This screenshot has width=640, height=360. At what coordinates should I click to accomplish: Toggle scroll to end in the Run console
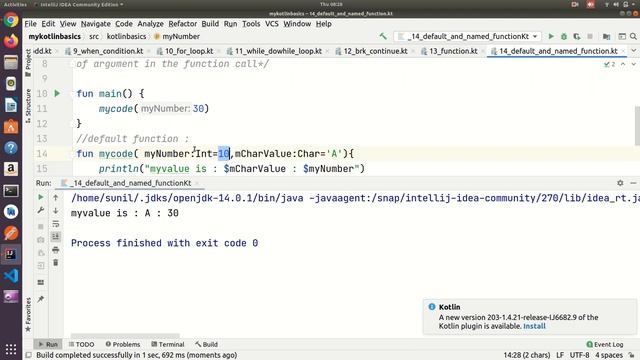(x=56, y=236)
